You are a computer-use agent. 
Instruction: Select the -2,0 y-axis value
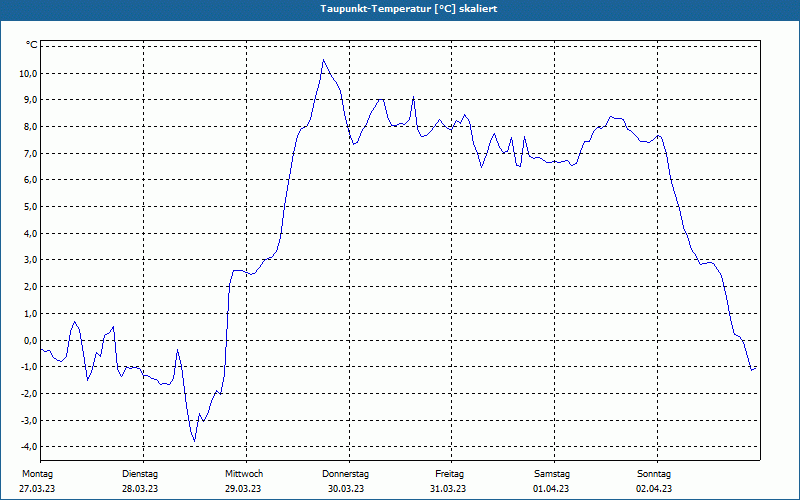point(29,394)
